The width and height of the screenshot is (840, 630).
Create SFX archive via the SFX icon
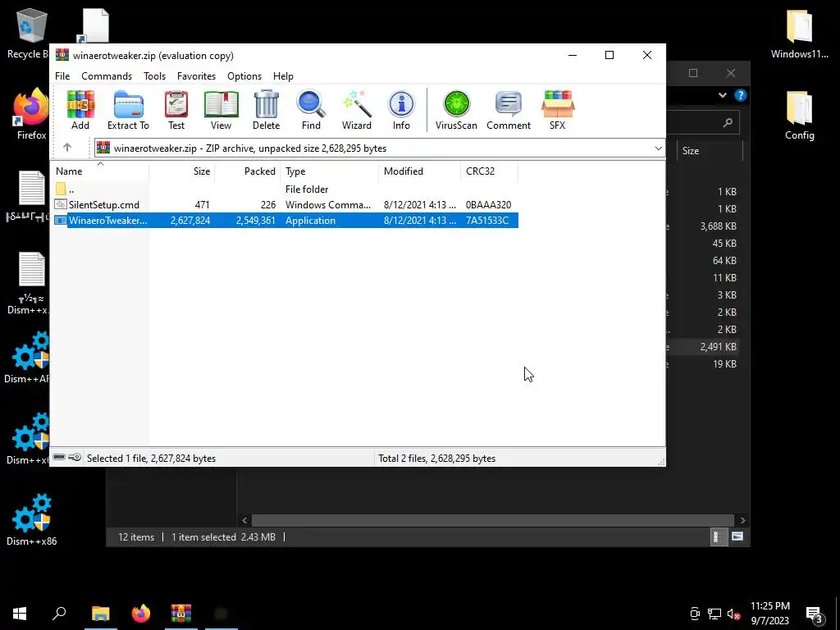[558, 111]
